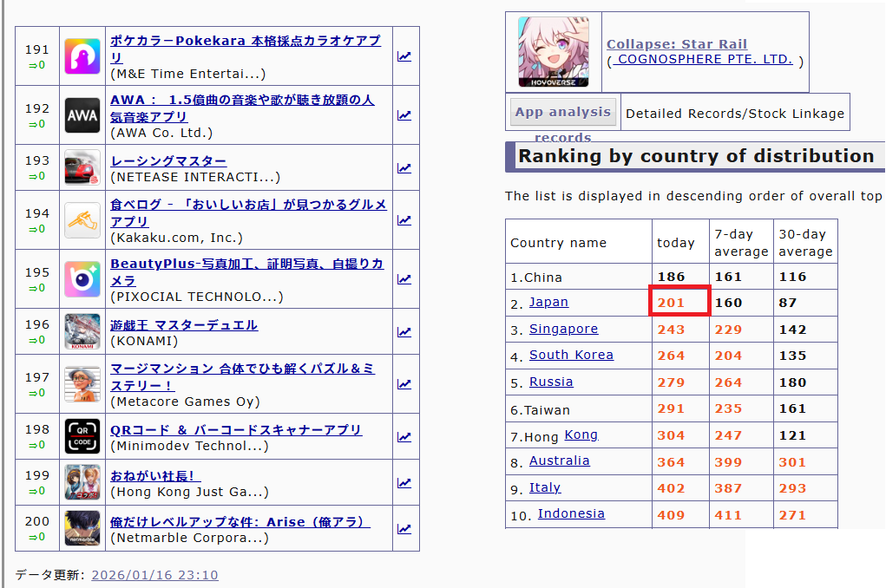Open the マージマンション app link
Image resolution: width=886 pixels, height=588 pixels.
point(242,376)
